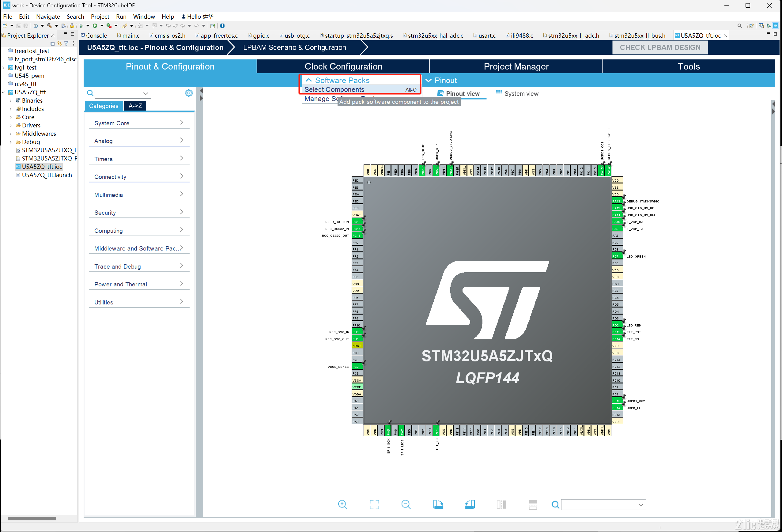Start a debug session with the bug icon
Viewport: 782px width, 532px height.
tap(81, 25)
